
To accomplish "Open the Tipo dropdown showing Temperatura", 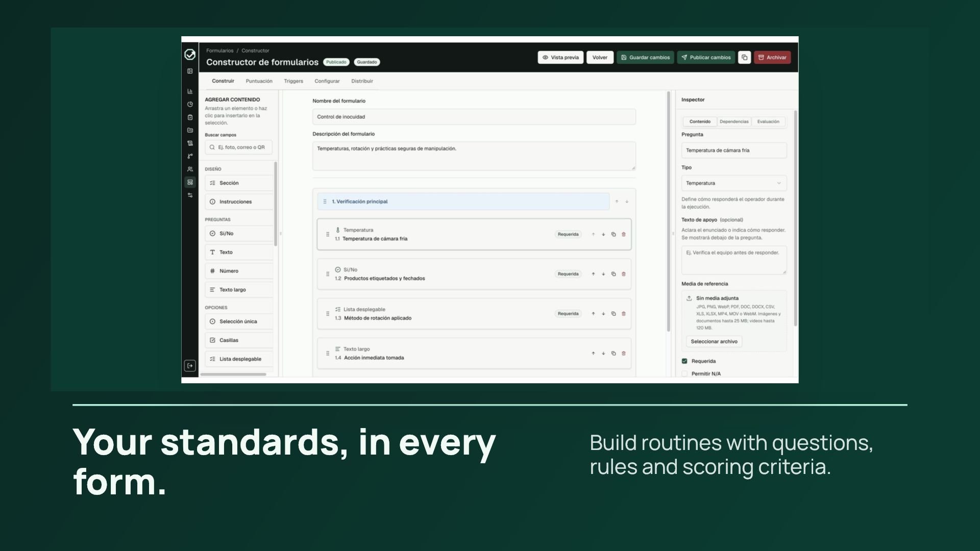I will (733, 183).
